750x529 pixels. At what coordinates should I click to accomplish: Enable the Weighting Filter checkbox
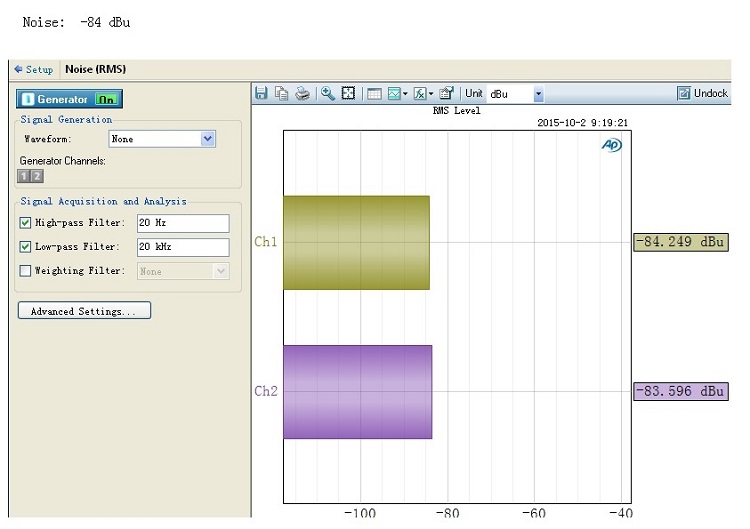[26, 271]
